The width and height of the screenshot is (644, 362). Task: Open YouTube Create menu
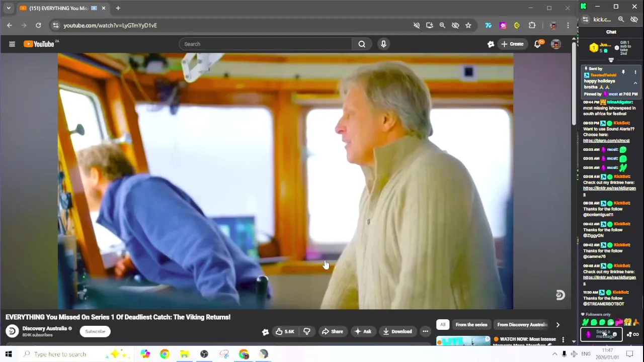(x=512, y=44)
